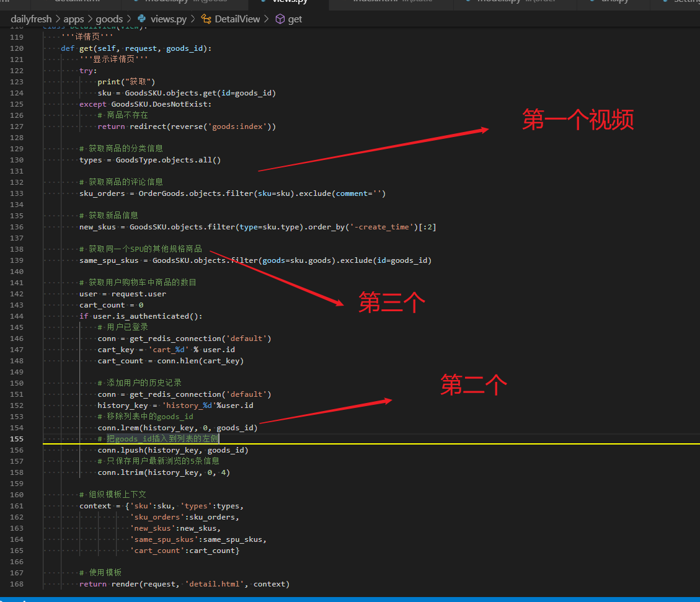Image resolution: width=700 pixels, height=602 pixels.
Task: Click "'cart_count':cart_count}" dictionary entry
Action: point(185,551)
